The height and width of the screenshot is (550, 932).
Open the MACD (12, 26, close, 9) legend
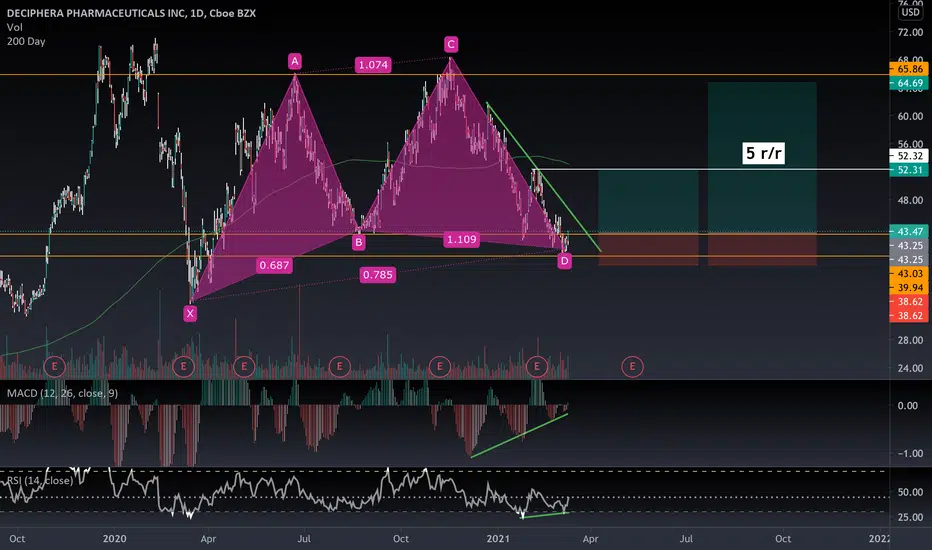pos(62,394)
